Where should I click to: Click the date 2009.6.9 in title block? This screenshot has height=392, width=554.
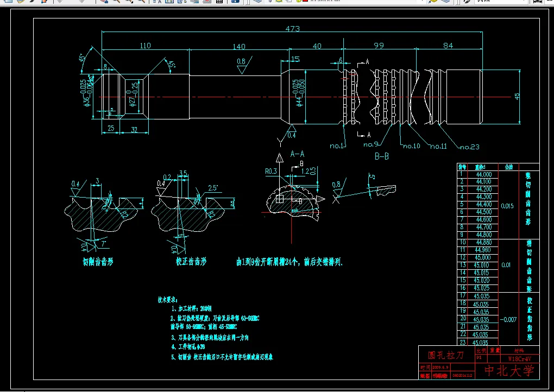440,368
